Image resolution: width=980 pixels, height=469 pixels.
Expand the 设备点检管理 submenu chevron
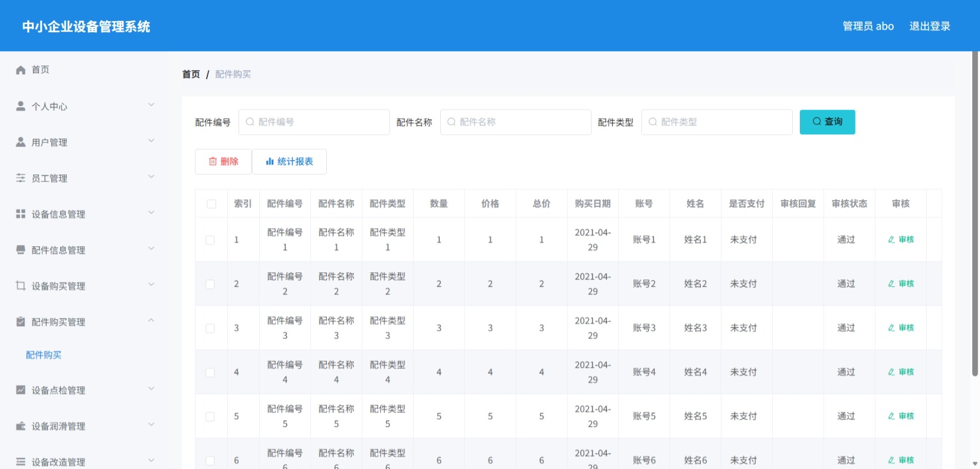151,388
